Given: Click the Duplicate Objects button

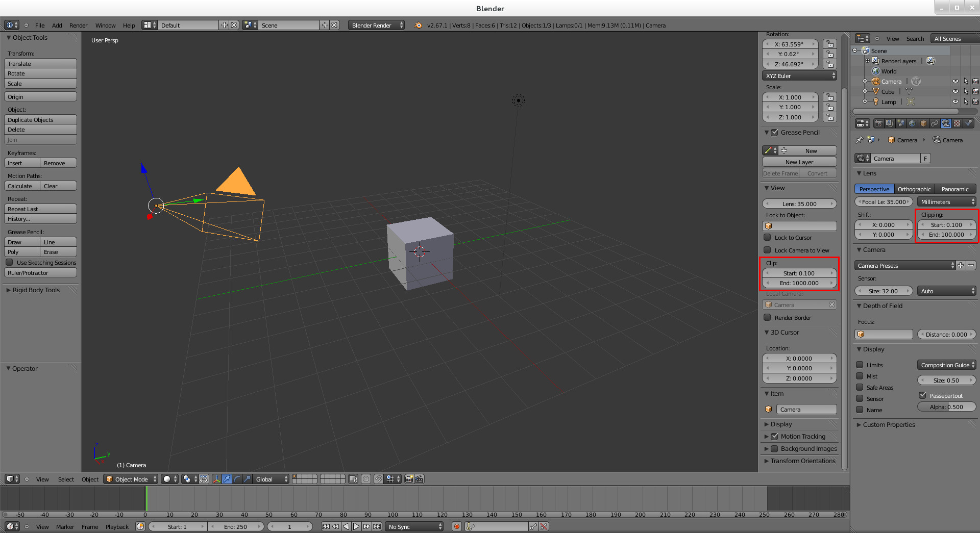Looking at the screenshot, I should coord(40,119).
